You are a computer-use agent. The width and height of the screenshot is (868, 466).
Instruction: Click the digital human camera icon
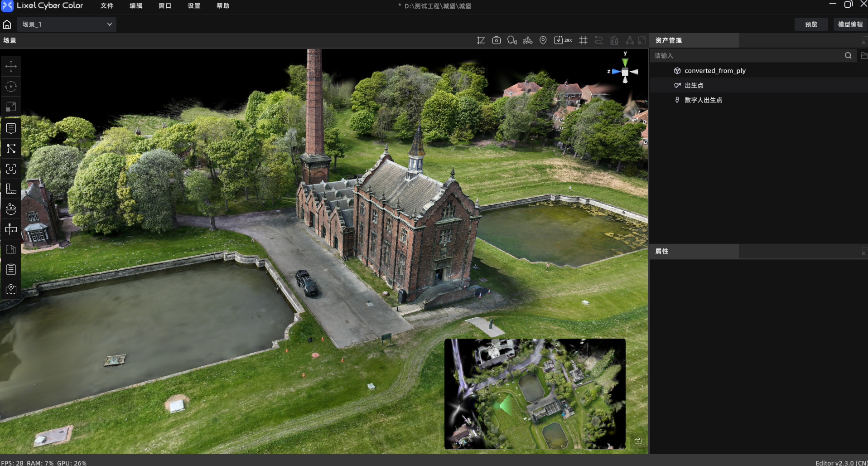click(x=512, y=40)
